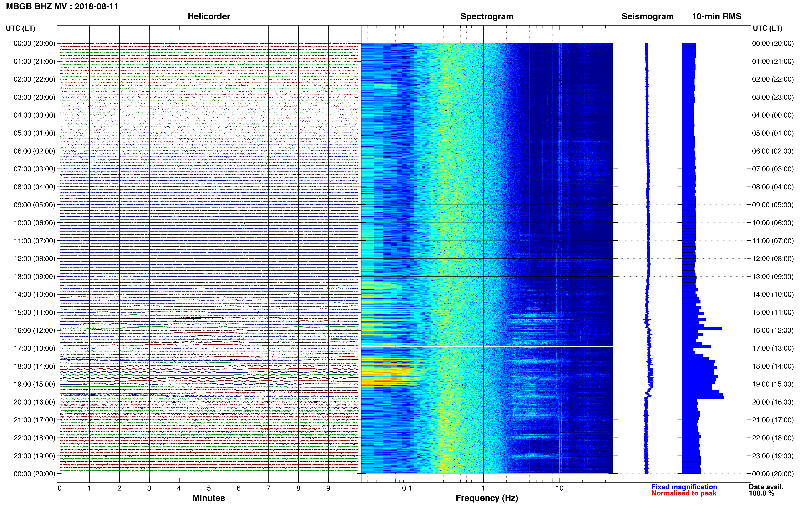Click the plot title MBGB BHZ MV : 2018-08-11
This screenshot has height=508, width=812.
[x=62, y=6]
